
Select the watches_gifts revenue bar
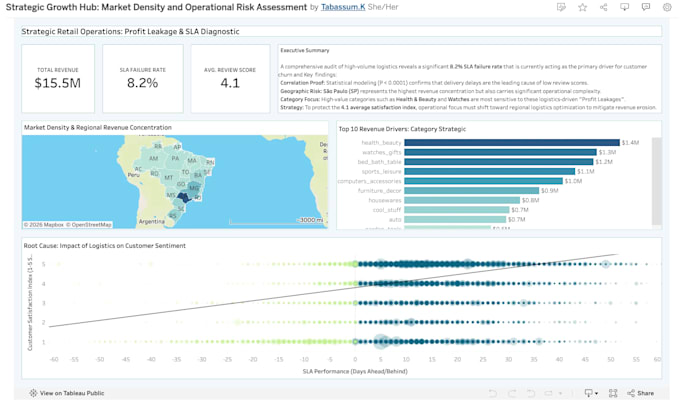[500, 152]
